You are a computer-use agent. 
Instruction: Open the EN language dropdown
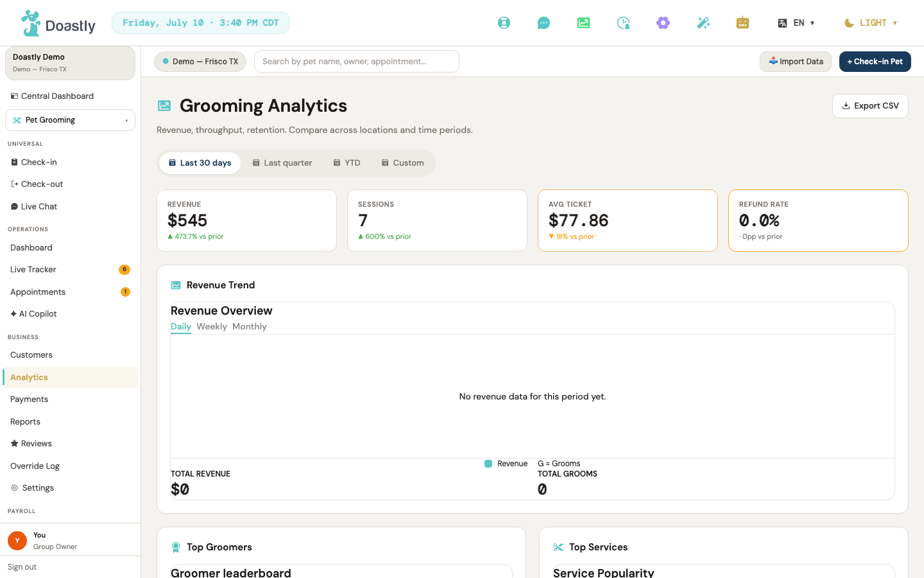(x=796, y=23)
